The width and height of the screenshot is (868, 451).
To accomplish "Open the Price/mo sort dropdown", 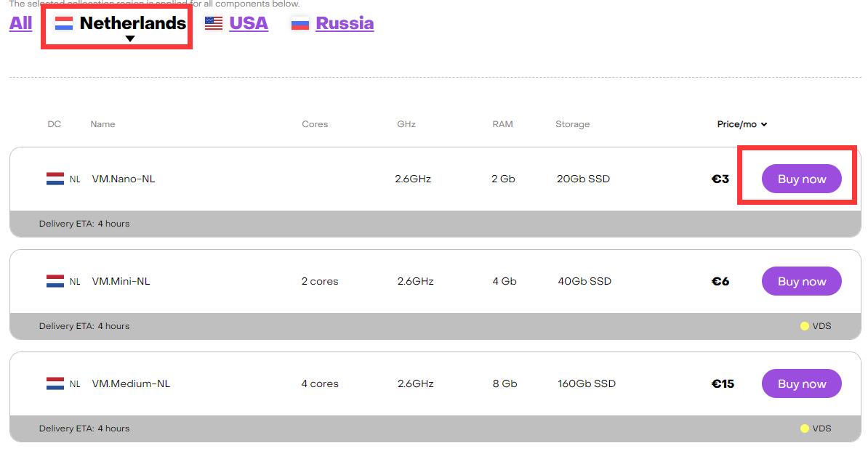I will pyautogui.click(x=742, y=124).
